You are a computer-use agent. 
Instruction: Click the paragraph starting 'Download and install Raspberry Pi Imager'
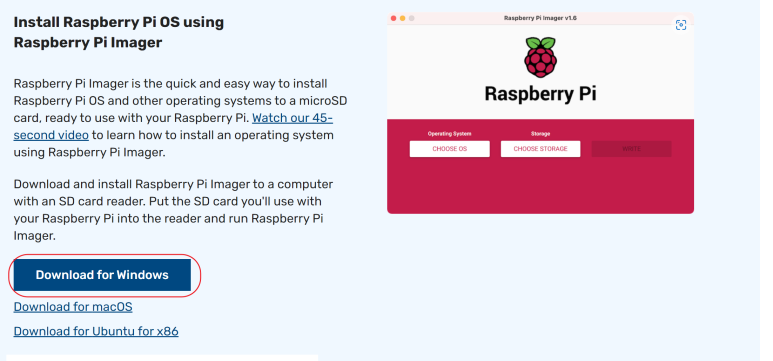[x=174, y=210]
